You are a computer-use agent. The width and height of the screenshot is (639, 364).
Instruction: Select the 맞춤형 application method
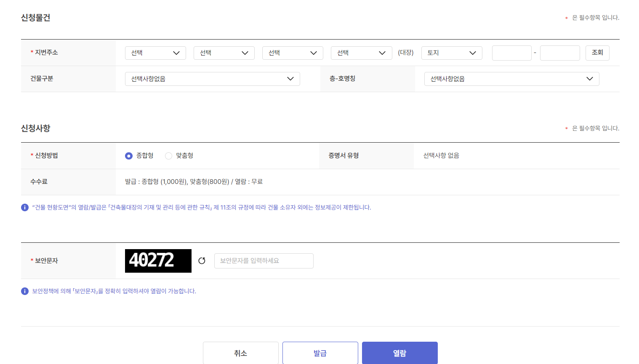click(x=168, y=155)
